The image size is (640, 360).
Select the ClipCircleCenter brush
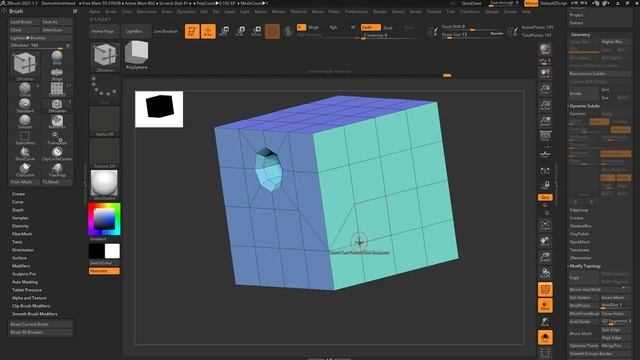click(57, 153)
